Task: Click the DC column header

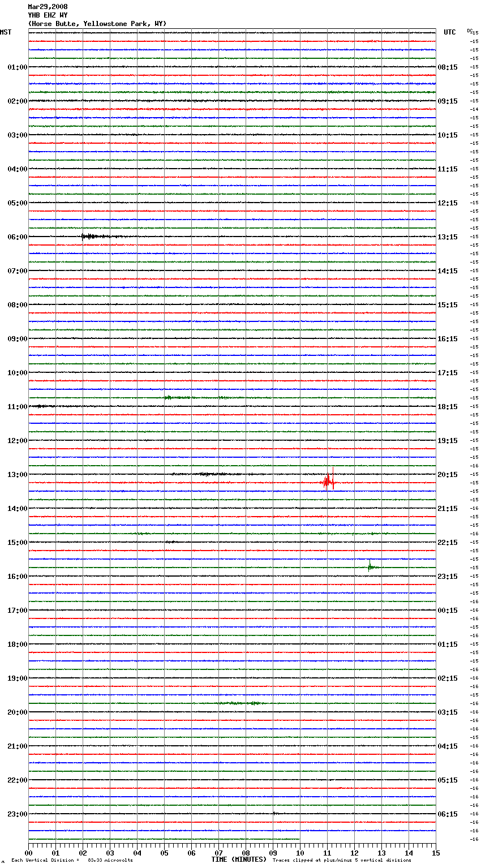Action: click(470, 31)
